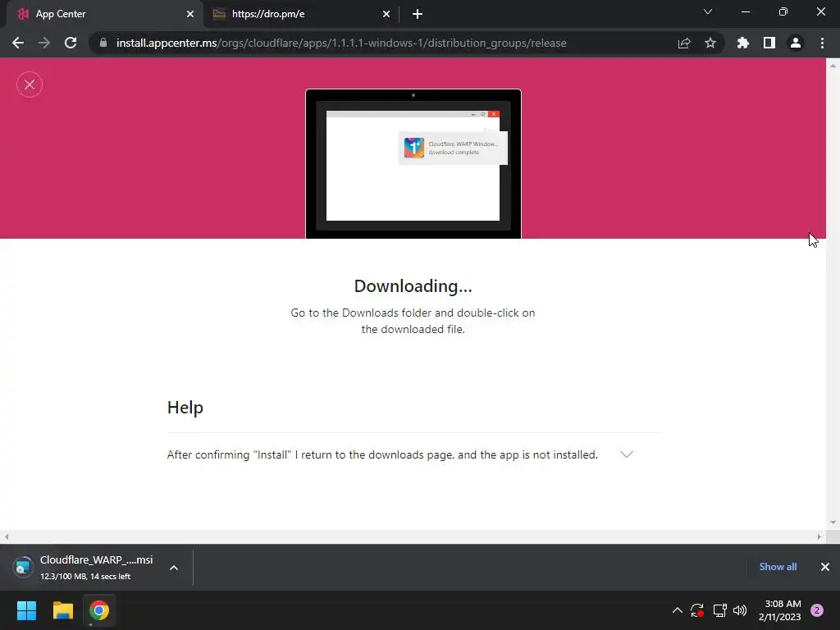Viewport: 840px width, 630px height.
Task: Click the vertical scrollbar up arrow
Action: [833, 65]
